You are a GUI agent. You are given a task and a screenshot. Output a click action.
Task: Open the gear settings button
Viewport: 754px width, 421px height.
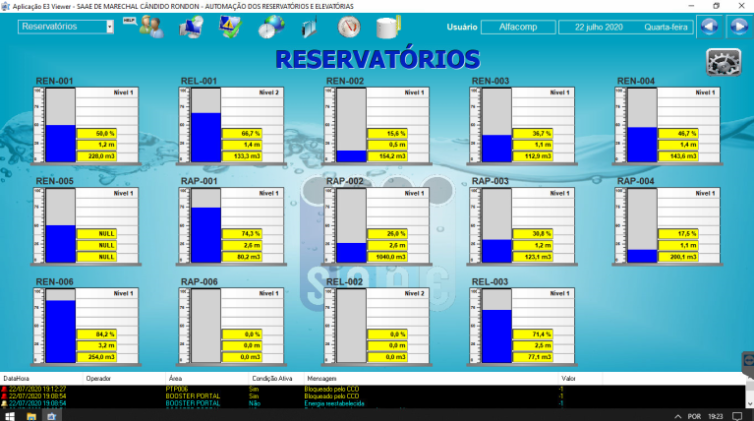click(723, 62)
